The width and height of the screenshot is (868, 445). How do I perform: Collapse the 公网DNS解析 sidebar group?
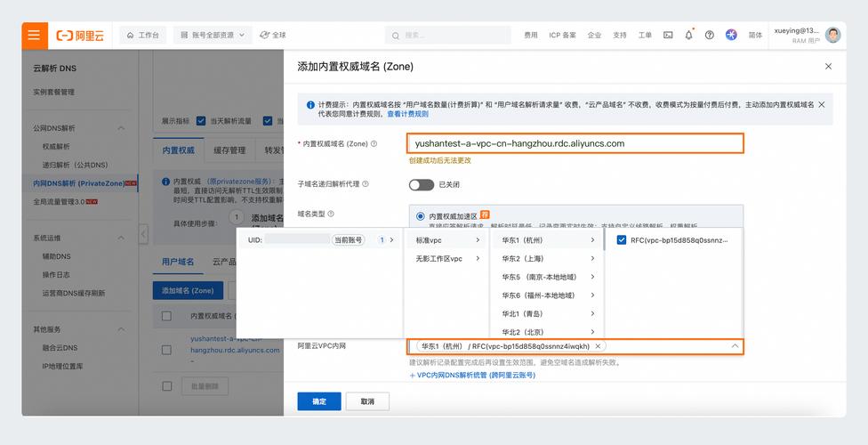tap(121, 128)
